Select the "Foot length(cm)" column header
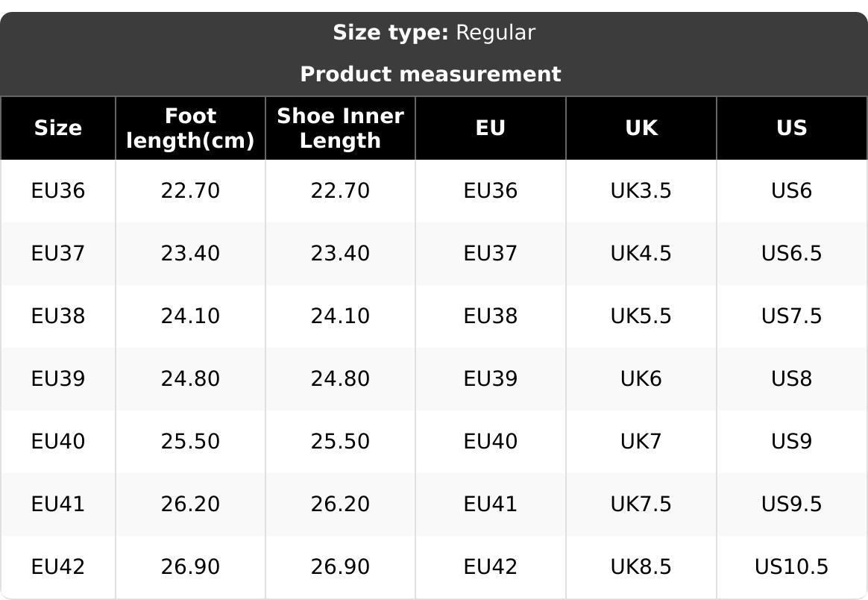Image resolution: width=868 pixels, height=600 pixels. (190, 128)
